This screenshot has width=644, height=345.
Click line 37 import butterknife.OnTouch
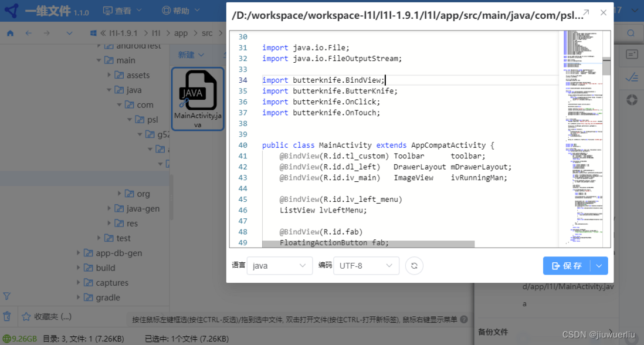[321, 113]
